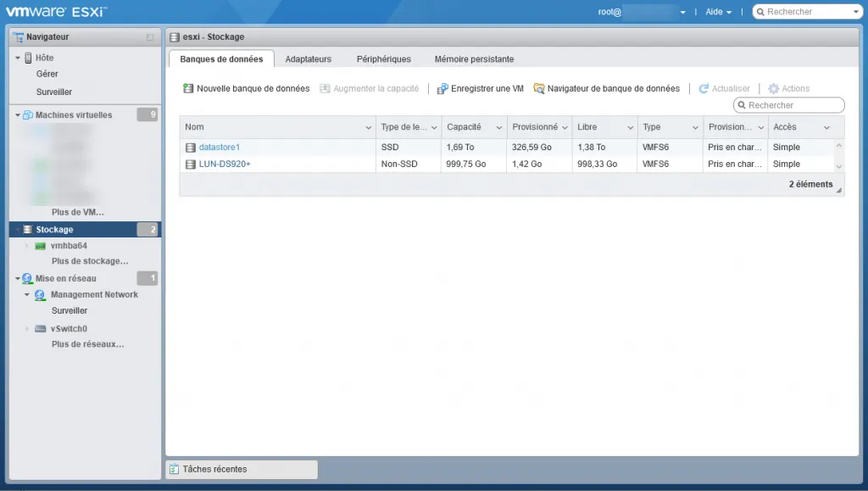This screenshot has width=868, height=491.
Task: Collapse the Hôte tree section
Action: click(x=18, y=58)
